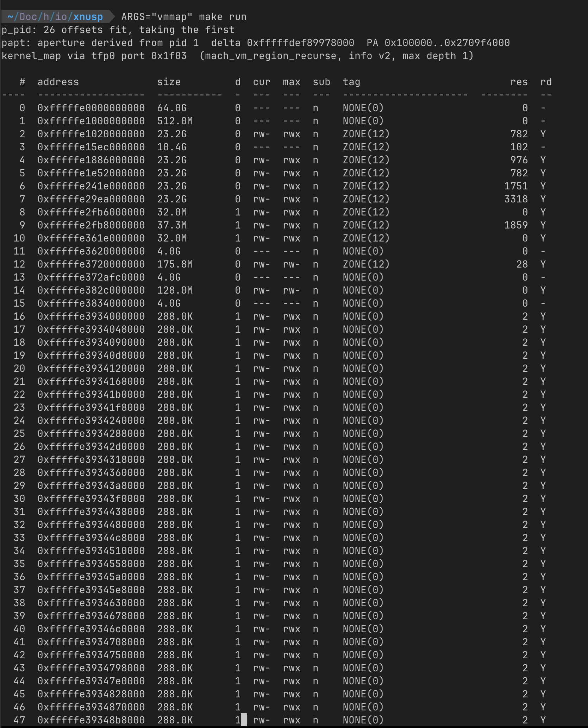Image resolution: width=588 pixels, height=728 pixels.
Task: Click address 0xfffffe39340d8000
Action: click(91, 355)
